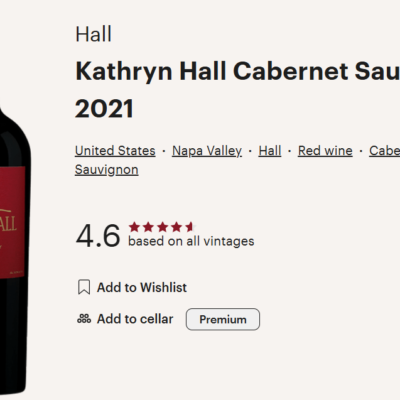400x400 pixels.
Task: Follow the Sauvignon grape link
Action: click(107, 170)
